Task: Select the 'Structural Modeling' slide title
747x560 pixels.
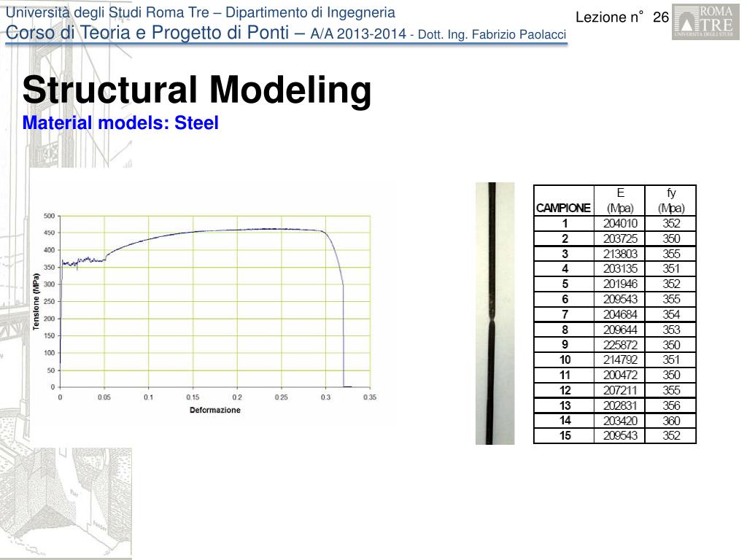Action: (197, 90)
